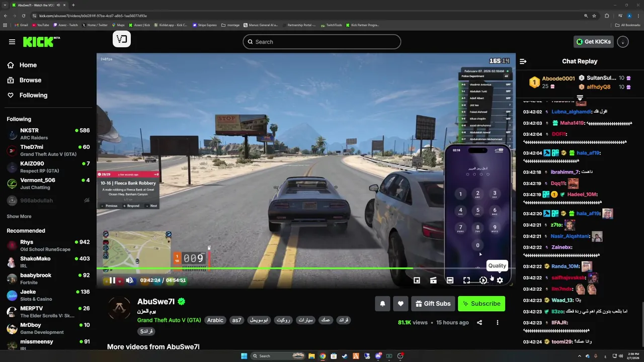Screen dimensions: 644x362
Task: Click the Windows taskbar search box
Action: pos(278,356)
